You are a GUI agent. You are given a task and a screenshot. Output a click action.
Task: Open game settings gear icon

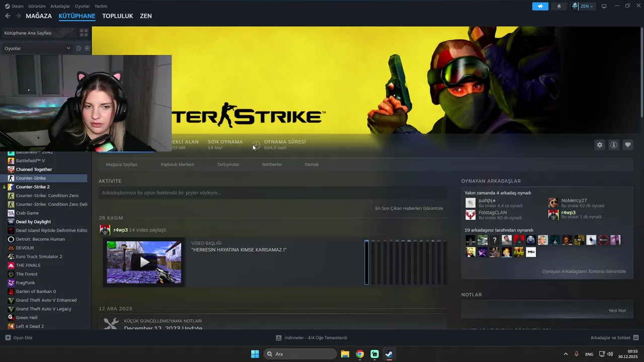pos(599,145)
